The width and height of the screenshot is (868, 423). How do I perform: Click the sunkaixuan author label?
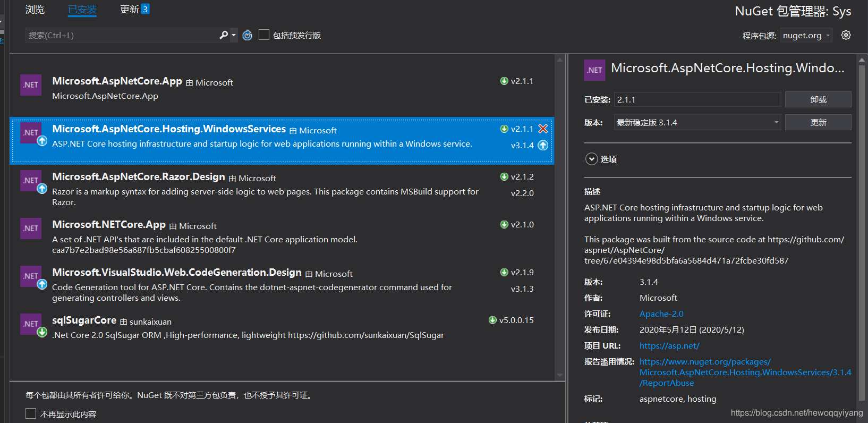tap(150, 322)
